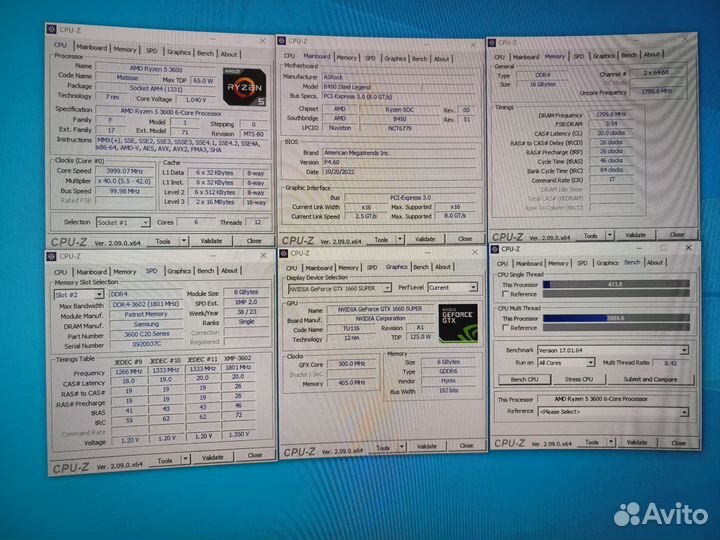Click the Single Thread Reference bar
Image resolution: width=720 pixels, height=540 pixels.
(x=616, y=293)
